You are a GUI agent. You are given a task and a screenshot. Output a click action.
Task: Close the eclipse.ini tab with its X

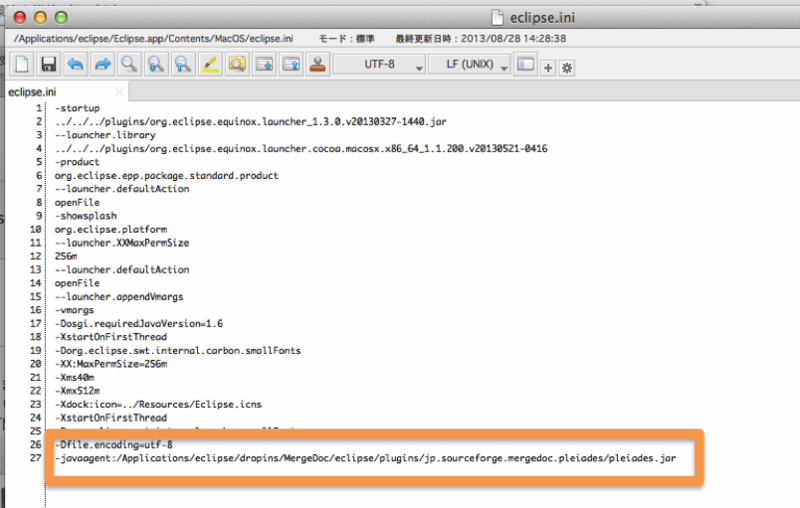[x=119, y=92]
